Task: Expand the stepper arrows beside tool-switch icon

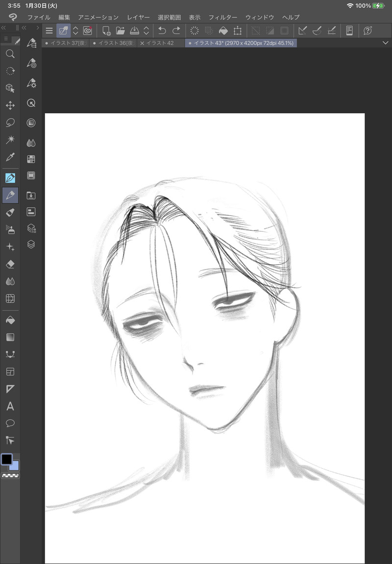Action: pyautogui.click(x=75, y=30)
